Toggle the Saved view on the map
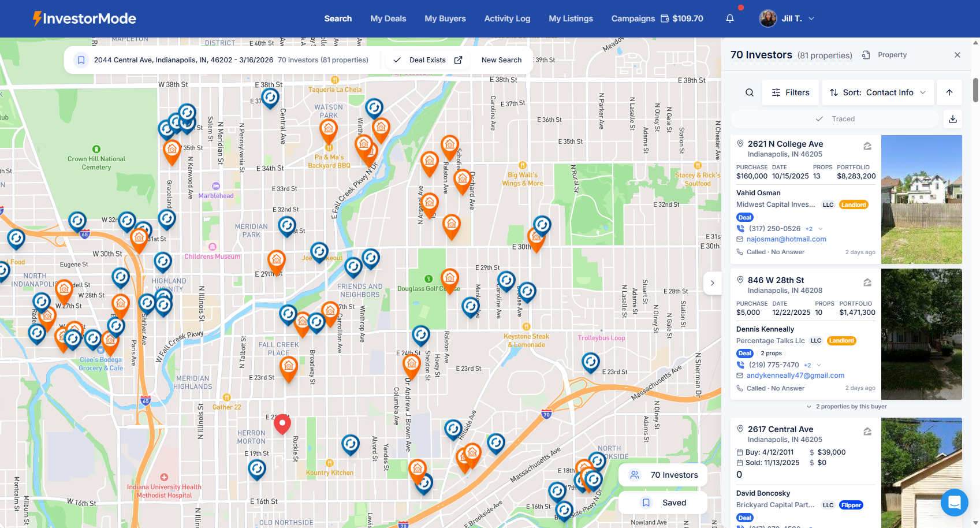 662,502
